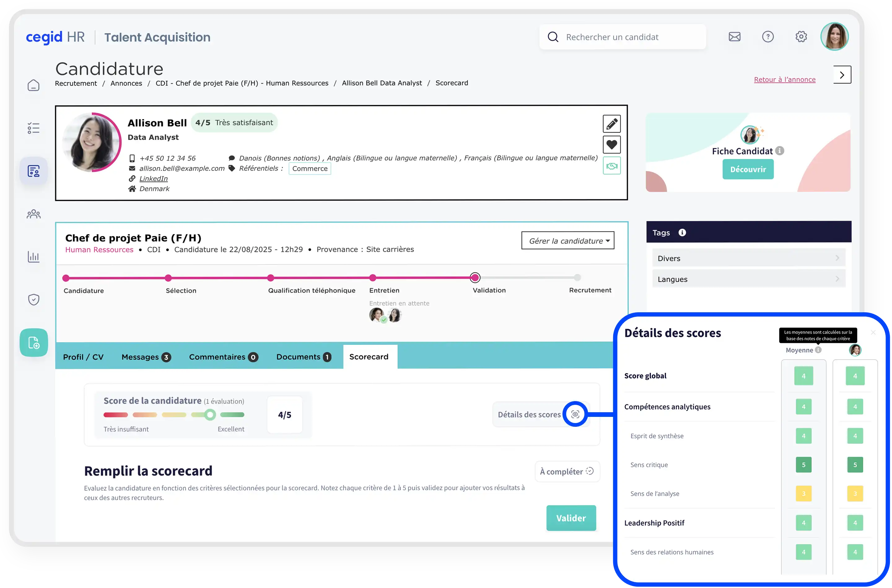The image size is (892, 588).
Task: Click the Valider button
Action: point(571,518)
